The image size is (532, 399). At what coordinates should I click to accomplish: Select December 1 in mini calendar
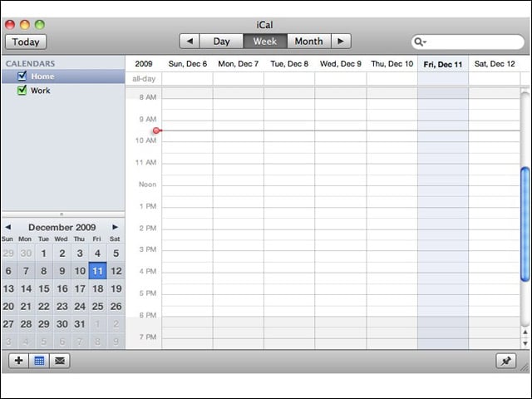[44, 253]
